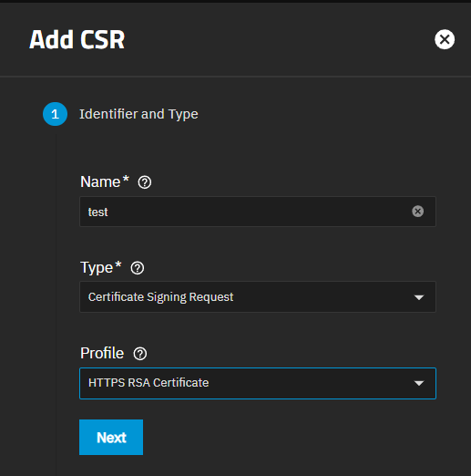
Task: Clear the Name field text
Action: [x=417, y=212]
